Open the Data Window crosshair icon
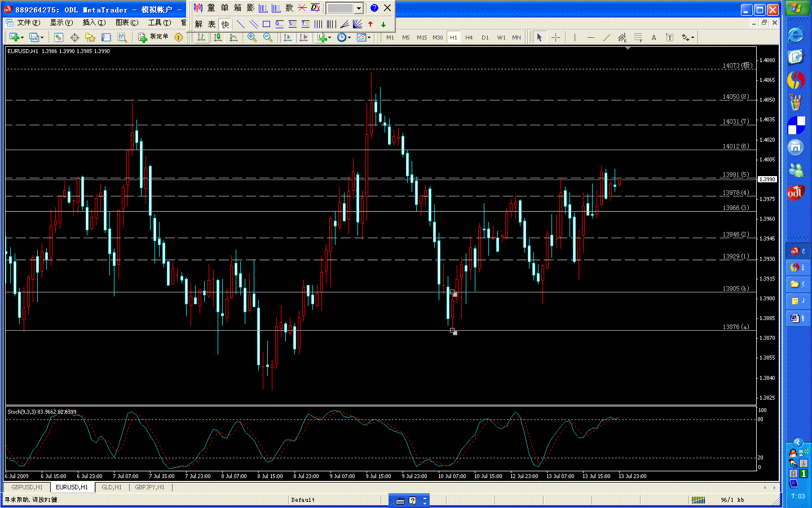This screenshot has height=508, width=812. click(74, 37)
